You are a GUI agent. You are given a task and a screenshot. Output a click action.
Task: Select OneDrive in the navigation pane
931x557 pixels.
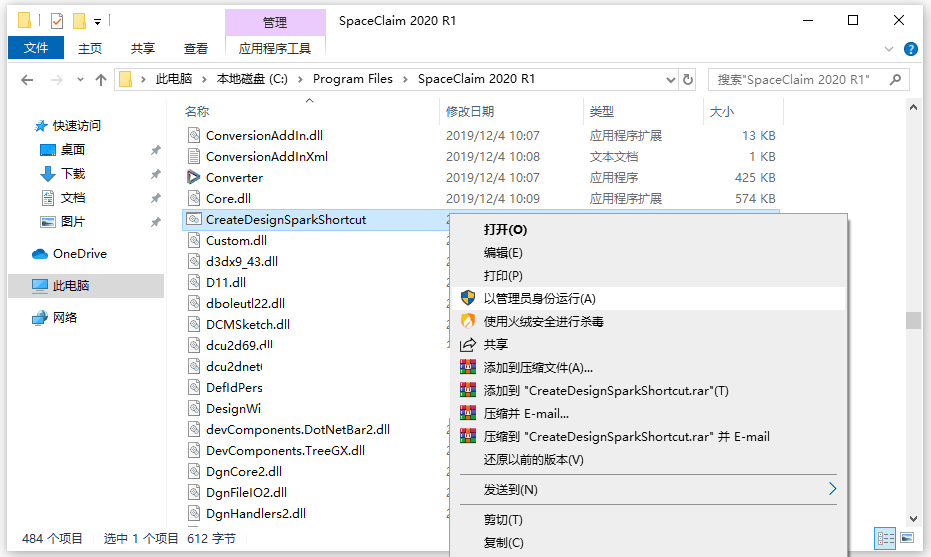tap(80, 254)
